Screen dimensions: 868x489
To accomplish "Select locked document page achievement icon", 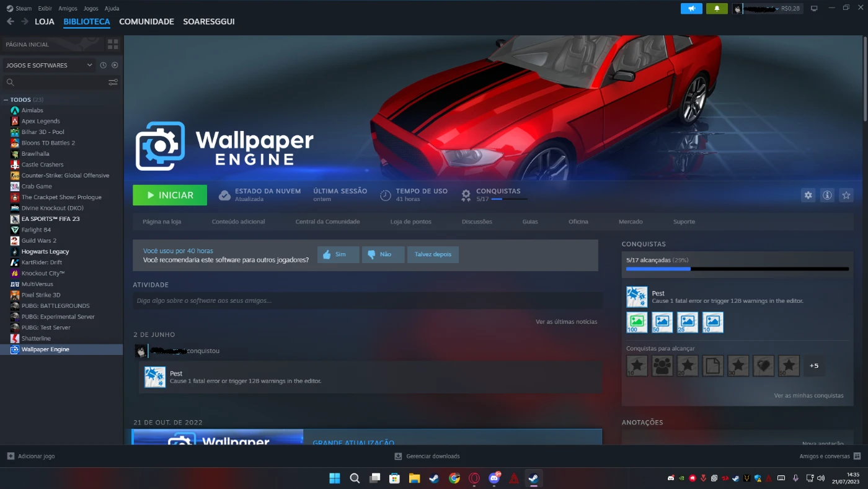I will coord(713,366).
